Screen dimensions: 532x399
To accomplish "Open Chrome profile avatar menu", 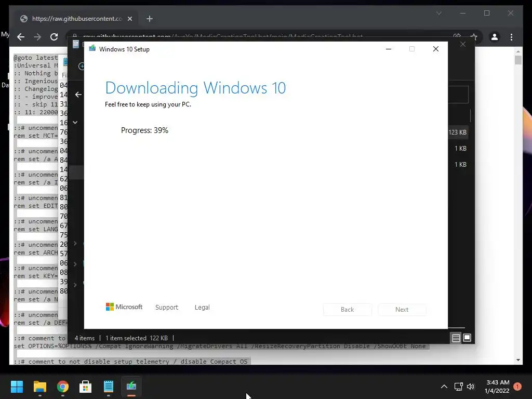I will pos(495,37).
